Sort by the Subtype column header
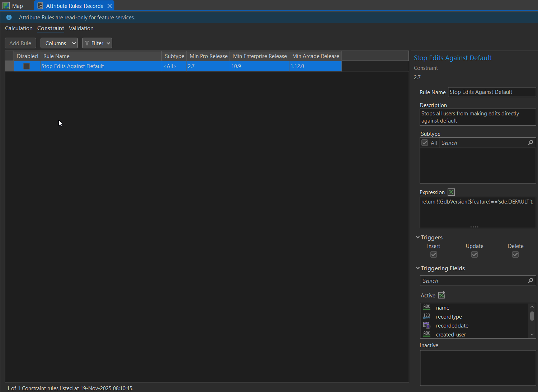Image resolution: width=538 pixels, height=392 pixels. tap(174, 56)
